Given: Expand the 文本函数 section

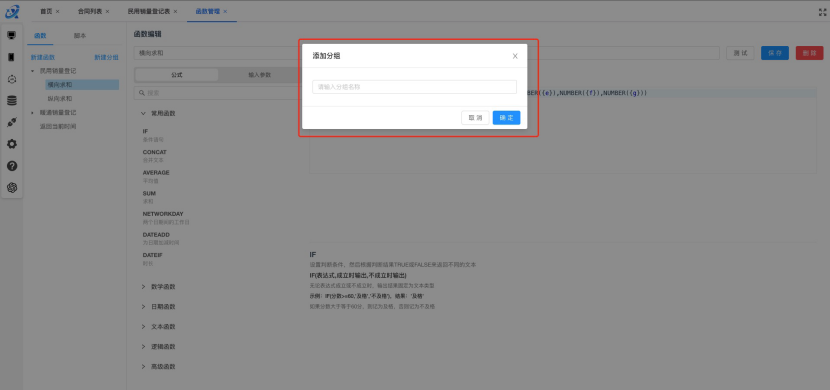Looking at the screenshot, I should pyautogui.click(x=143, y=326).
